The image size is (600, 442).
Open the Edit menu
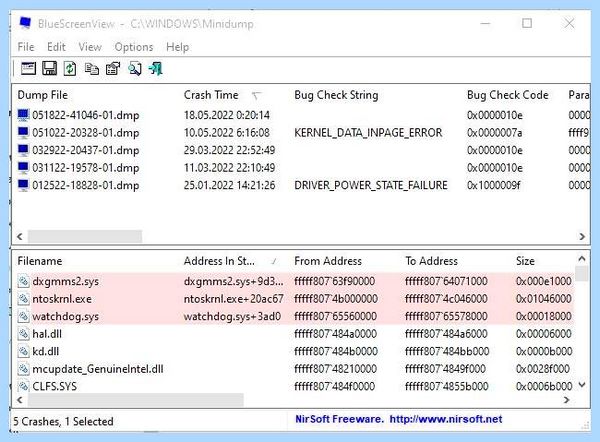56,47
